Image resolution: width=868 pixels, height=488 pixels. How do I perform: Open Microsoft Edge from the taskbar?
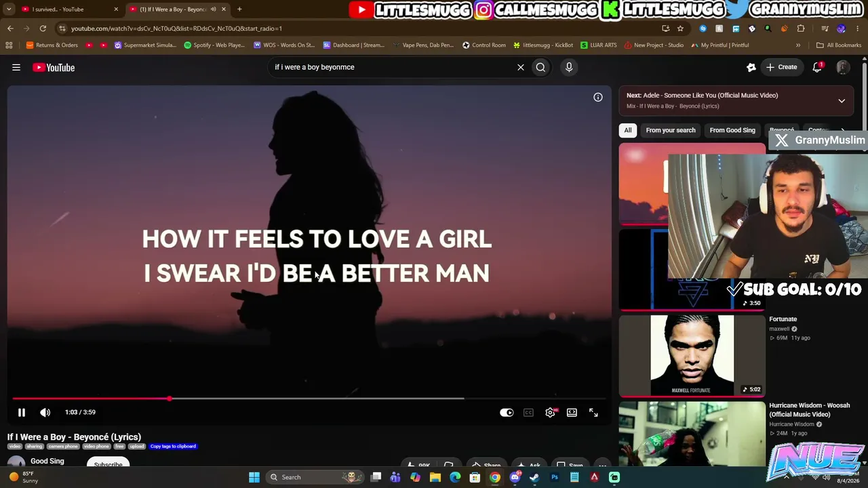click(455, 477)
